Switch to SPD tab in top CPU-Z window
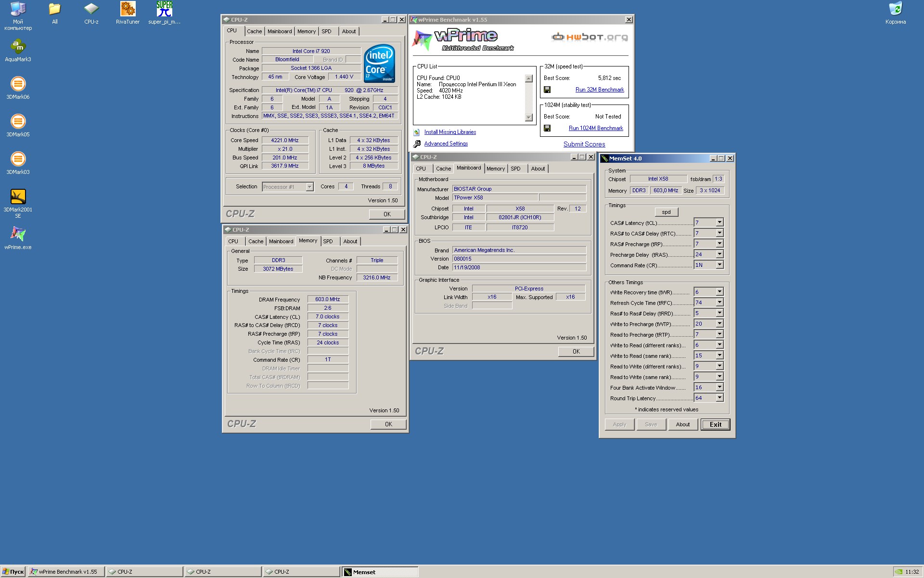Screen dimensions: 924x578 point(327,31)
